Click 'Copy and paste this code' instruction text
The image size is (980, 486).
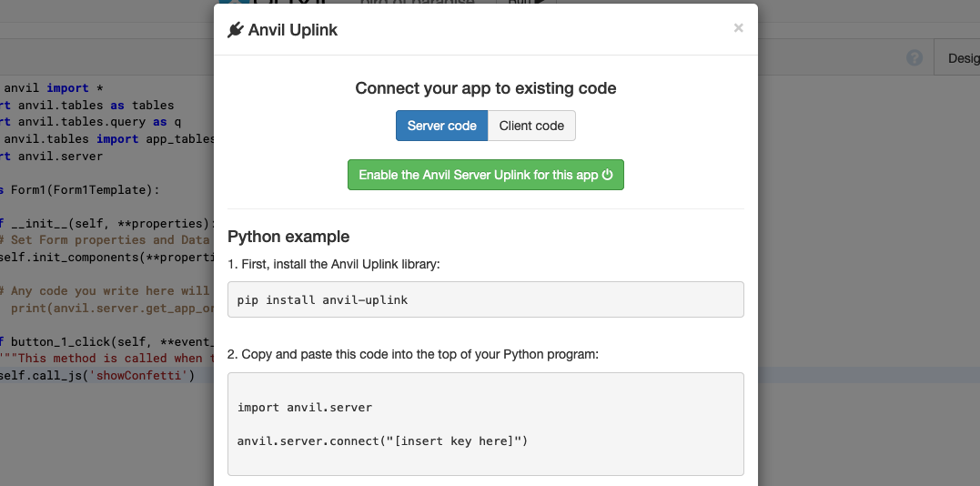pos(413,355)
